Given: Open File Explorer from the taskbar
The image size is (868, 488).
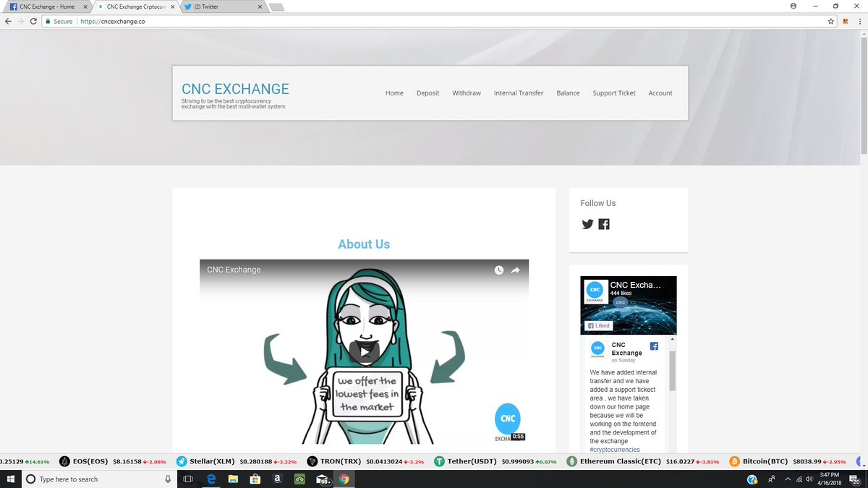Looking at the screenshot, I should [x=233, y=479].
